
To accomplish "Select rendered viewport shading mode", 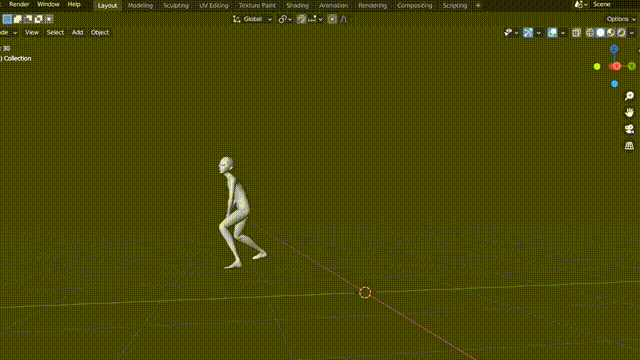I will point(621,33).
